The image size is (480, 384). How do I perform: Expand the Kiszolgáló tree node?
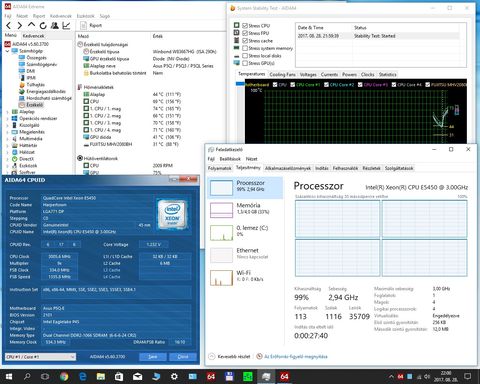pos(7,125)
